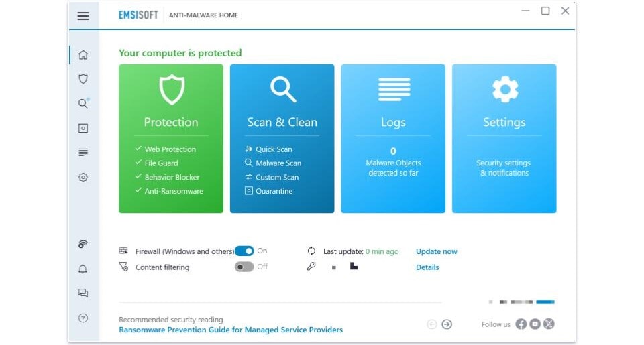Show previous recommended reading arrow
The height and width of the screenshot is (345, 644).
(x=431, y=324)
